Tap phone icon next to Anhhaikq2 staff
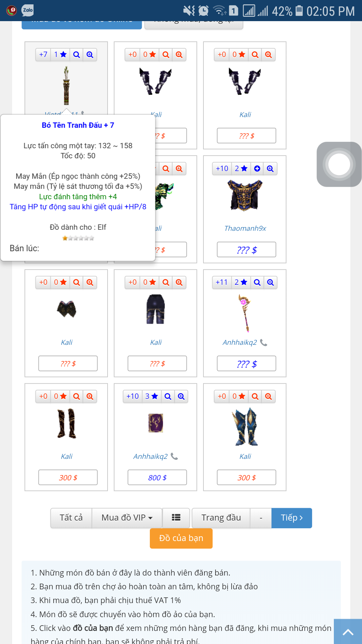This screenshot has width=362, height=644. (x=264, y=342)
